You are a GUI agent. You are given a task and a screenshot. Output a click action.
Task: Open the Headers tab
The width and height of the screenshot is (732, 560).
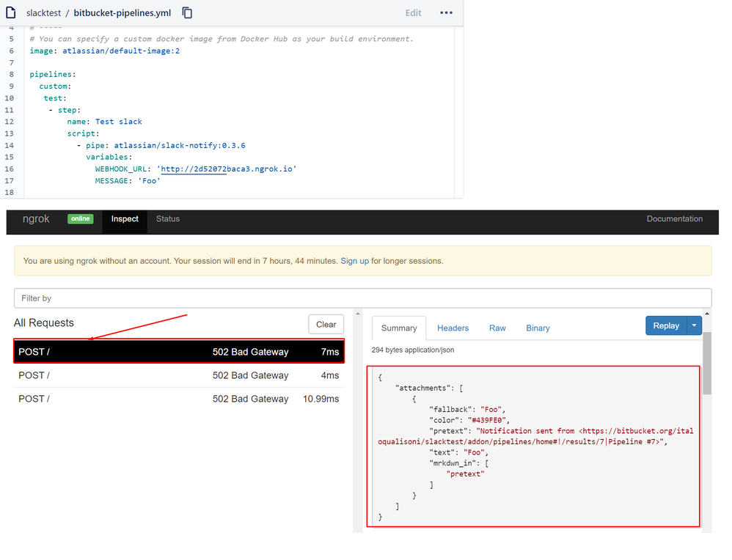point(453,328)
